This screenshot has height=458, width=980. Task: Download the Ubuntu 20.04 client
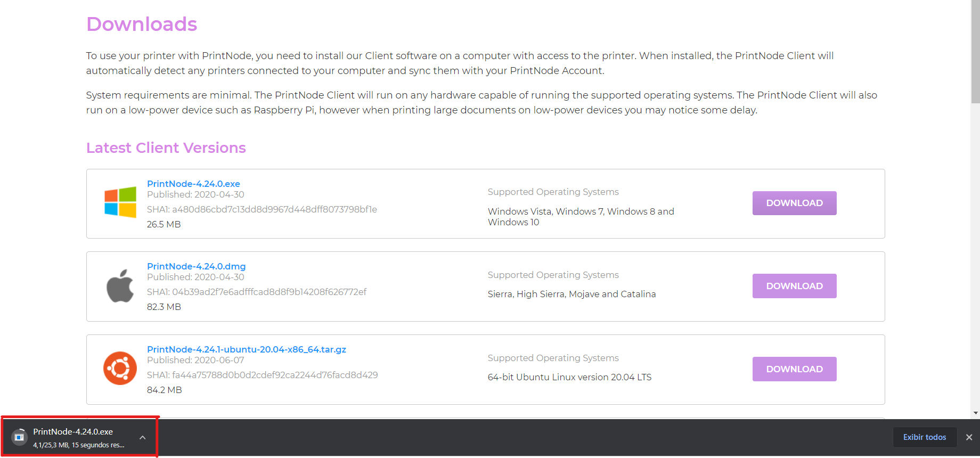tap(794, 369)
